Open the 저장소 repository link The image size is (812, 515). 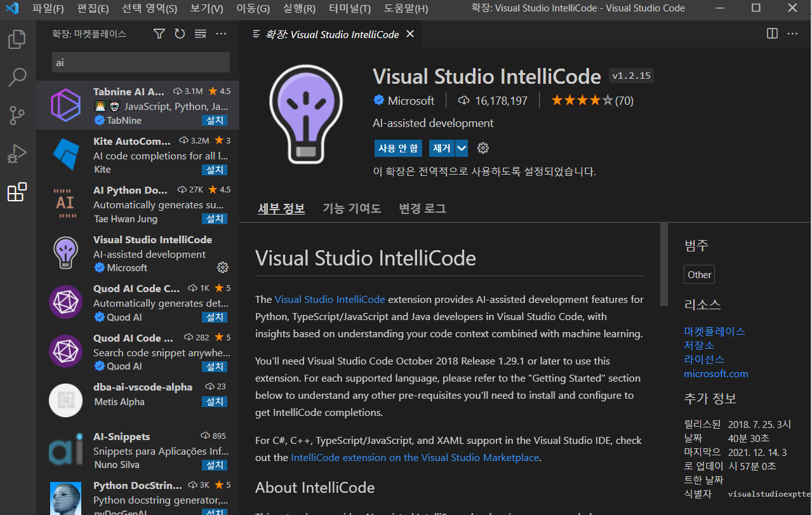pyautogui.click(x=699, y=345)
